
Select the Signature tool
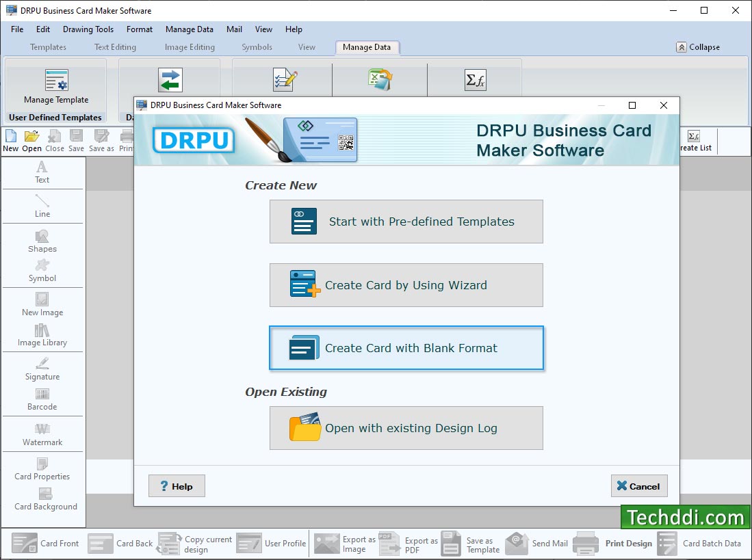[x=42, y=369]
